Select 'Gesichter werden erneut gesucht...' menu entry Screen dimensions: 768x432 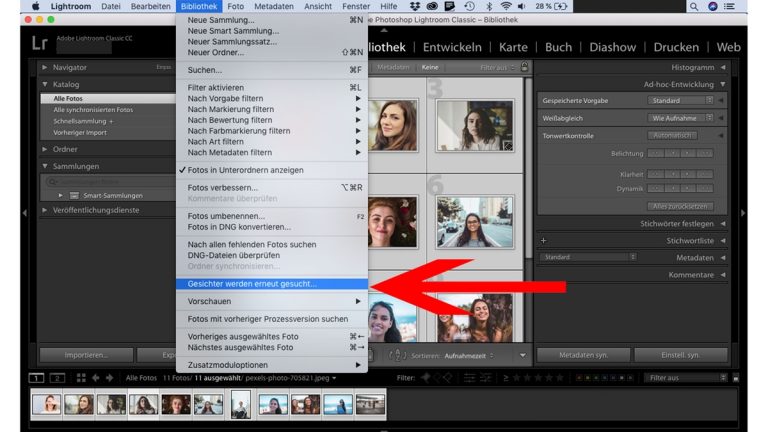point(252,283)
